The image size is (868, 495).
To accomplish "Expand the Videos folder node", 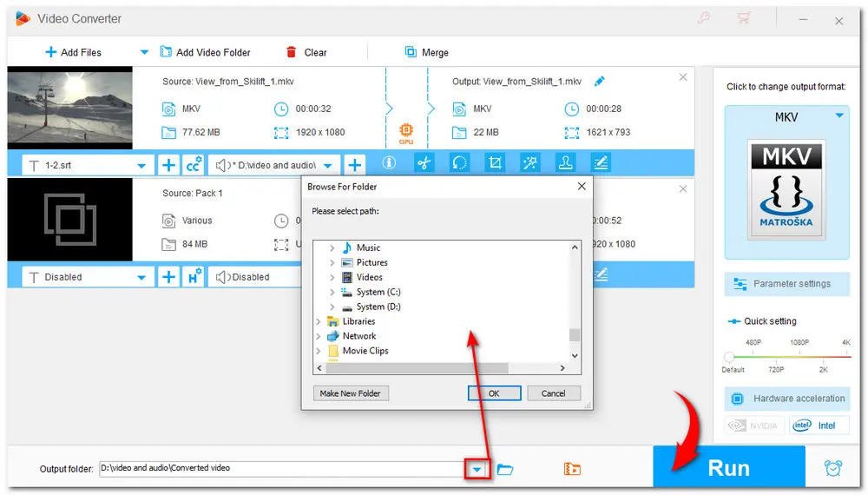I will [332, 277].
